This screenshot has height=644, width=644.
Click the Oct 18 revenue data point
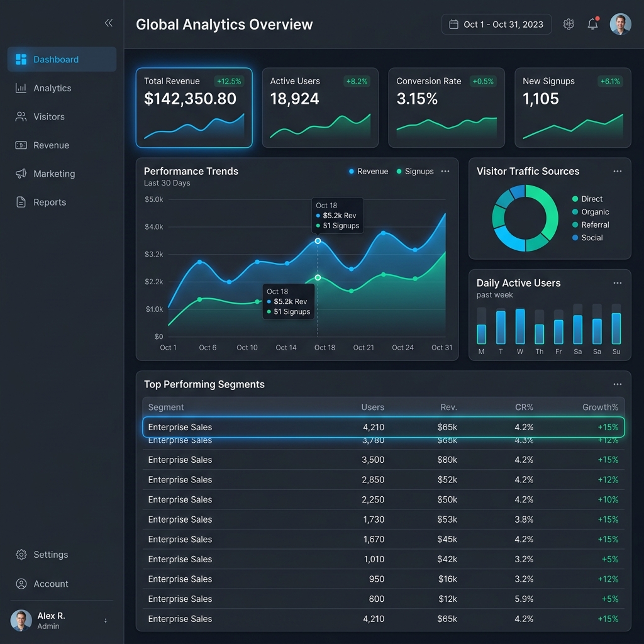click(x=318, y=241)
